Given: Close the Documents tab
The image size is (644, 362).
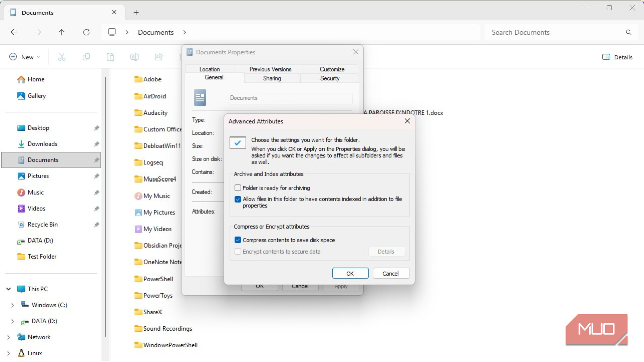Looking at the screenshot, I should (114, 12).
